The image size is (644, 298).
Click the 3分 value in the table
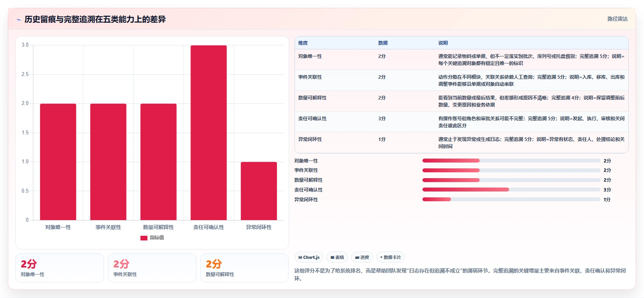point(382,119)
